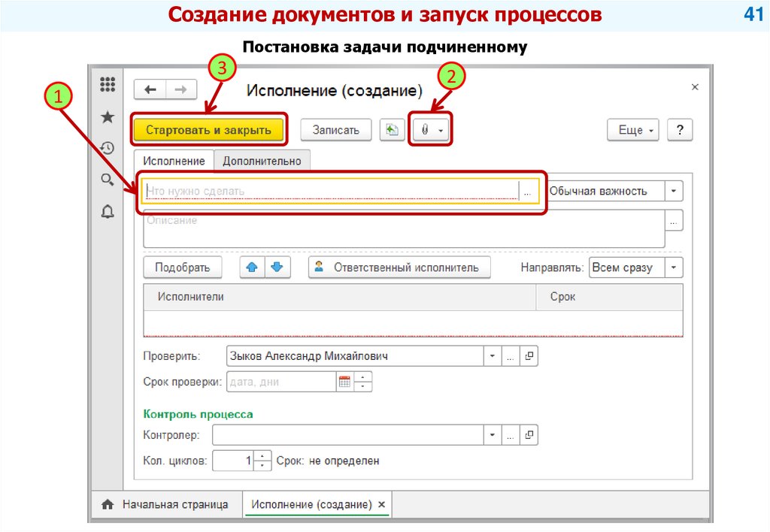Screen dimensions: 770x532
Task: Open notifications bell icon in sidebar
Action: pyautogui.click(x=108, y=212)
